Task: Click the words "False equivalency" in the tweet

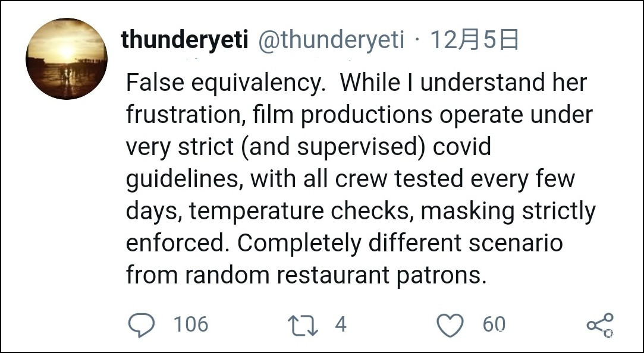Action: 225,83
